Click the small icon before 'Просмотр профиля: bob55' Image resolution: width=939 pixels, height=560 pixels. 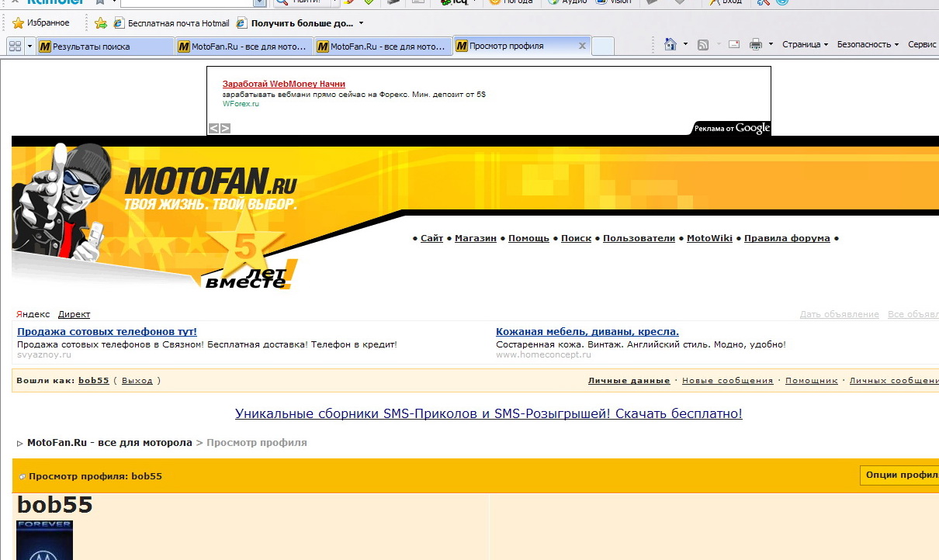pos(23,476)
